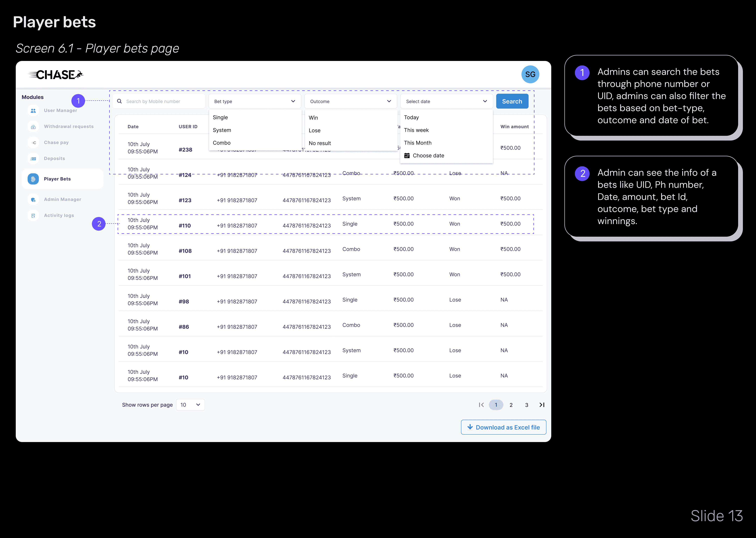Expand the Outcome filter dropdown
Viewport: 756px width, 538px height.
click(x=351, y=101)
